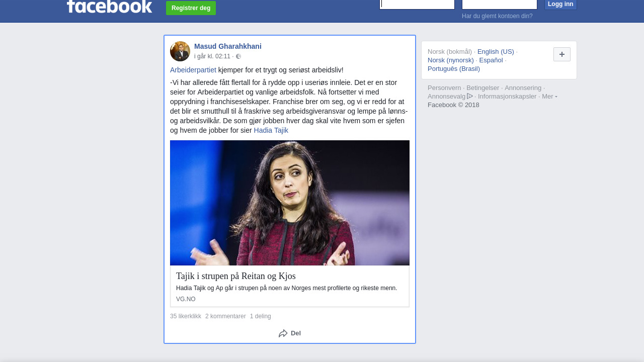Click the Norsk (bokmål) current language text
Viewport: 644px width, 362px height.
450,52
